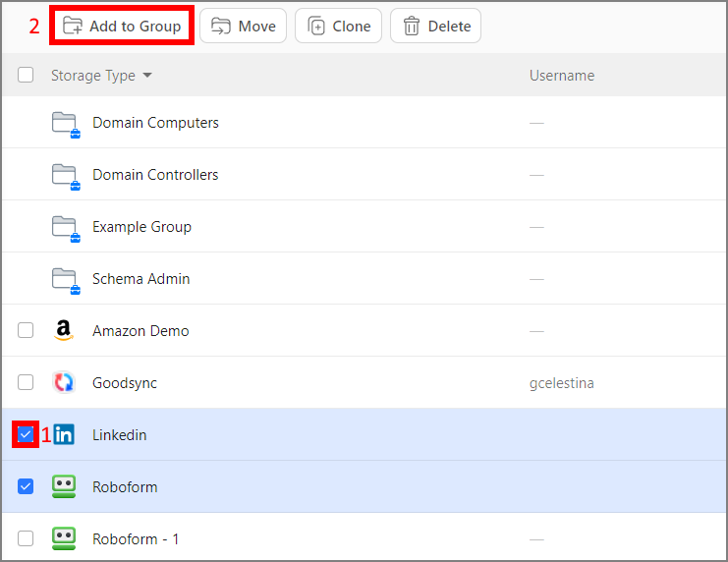Viewport: 728px width, 562px height.
Task: Toggle the select-all checkbox in header
Action: pos(26,76)
